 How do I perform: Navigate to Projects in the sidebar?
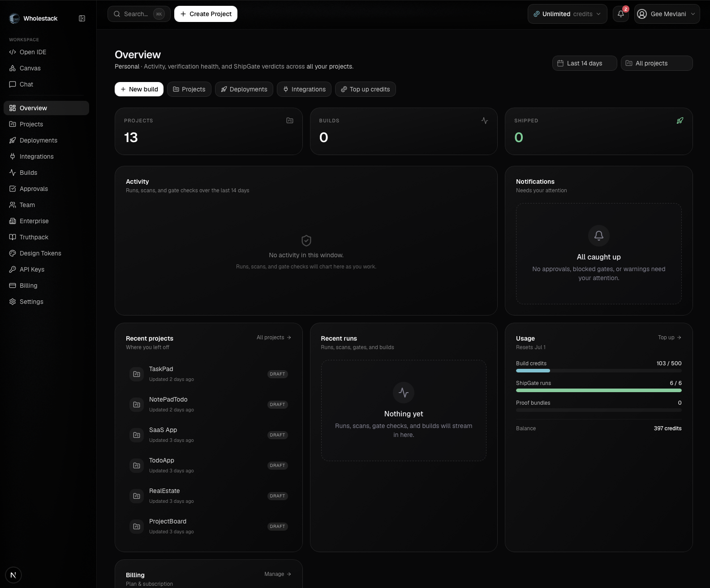(x=46, y=124)
